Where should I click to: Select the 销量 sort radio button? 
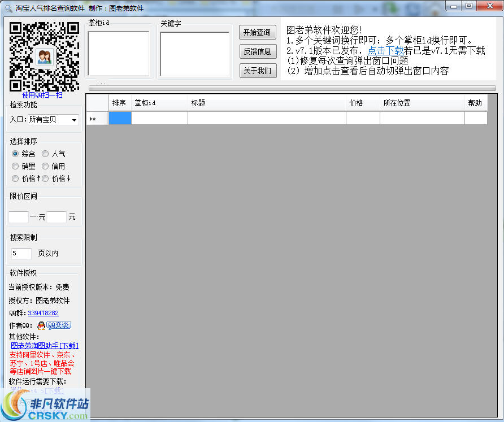[15, 166]
